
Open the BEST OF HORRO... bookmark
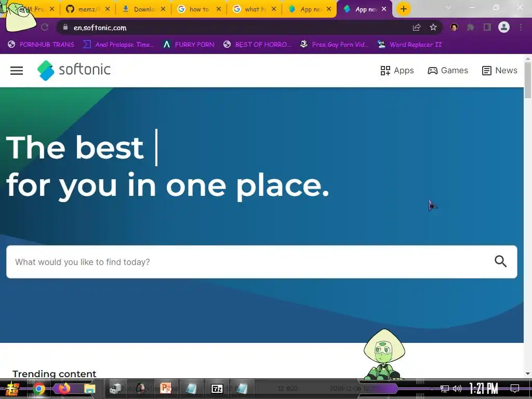[x=257, y=45]
